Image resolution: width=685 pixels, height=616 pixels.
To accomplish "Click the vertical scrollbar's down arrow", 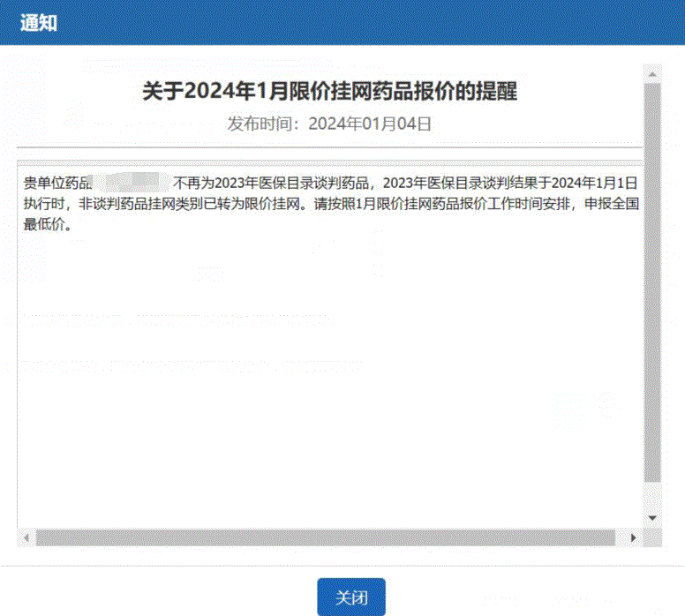I will pos(652,518).
